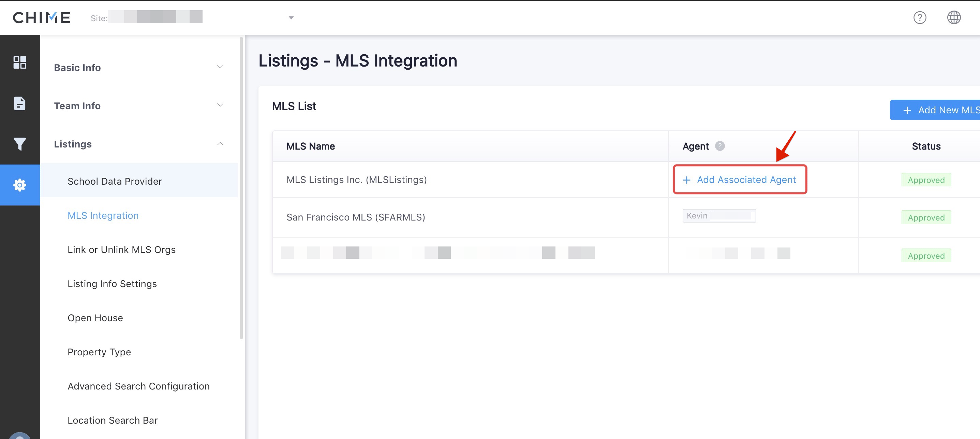Viewport: 980px width, 439px height.
Task: Click the Kevin agent tag
Action: point(719,216)
